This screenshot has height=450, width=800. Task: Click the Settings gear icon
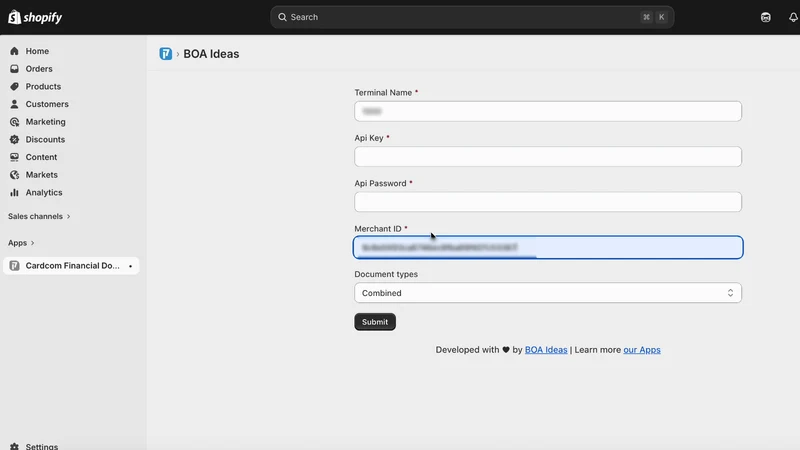click(14, 446)
